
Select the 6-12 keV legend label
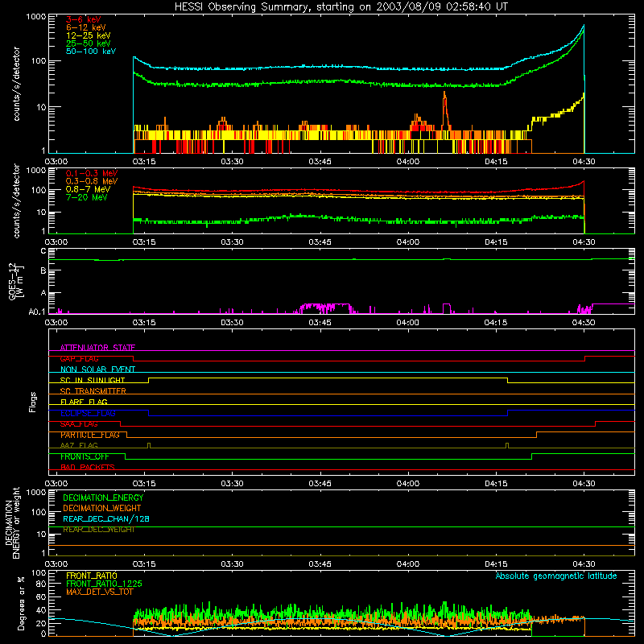click(86, 27)
